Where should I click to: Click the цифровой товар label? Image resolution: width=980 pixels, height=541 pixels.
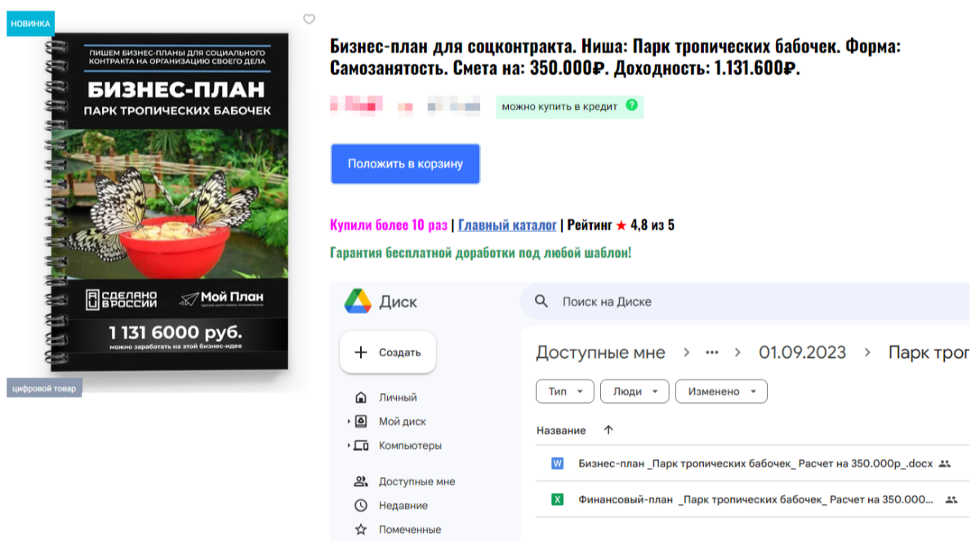pos(44,388)
